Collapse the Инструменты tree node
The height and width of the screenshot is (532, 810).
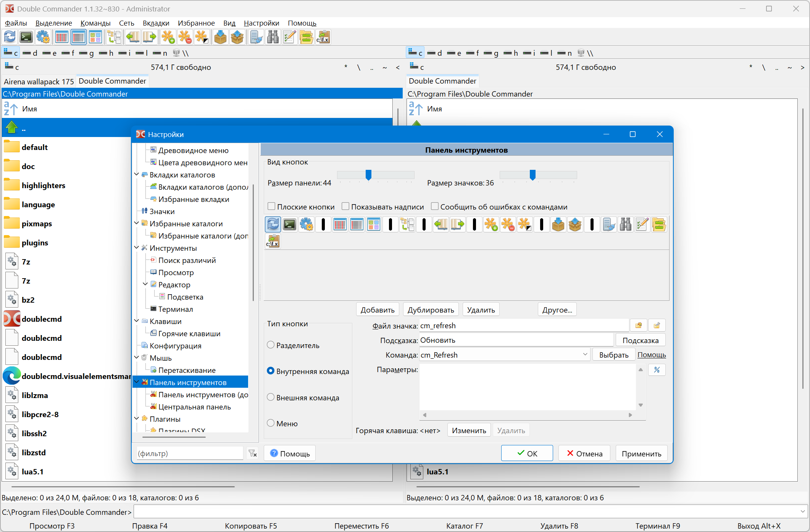coord(137,248)
